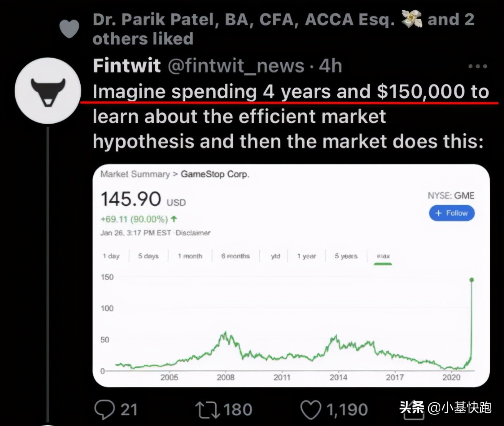Click the Market Summary breadcrumb link
The width and height of the screenshot is (504, 426).
[135, 174]
